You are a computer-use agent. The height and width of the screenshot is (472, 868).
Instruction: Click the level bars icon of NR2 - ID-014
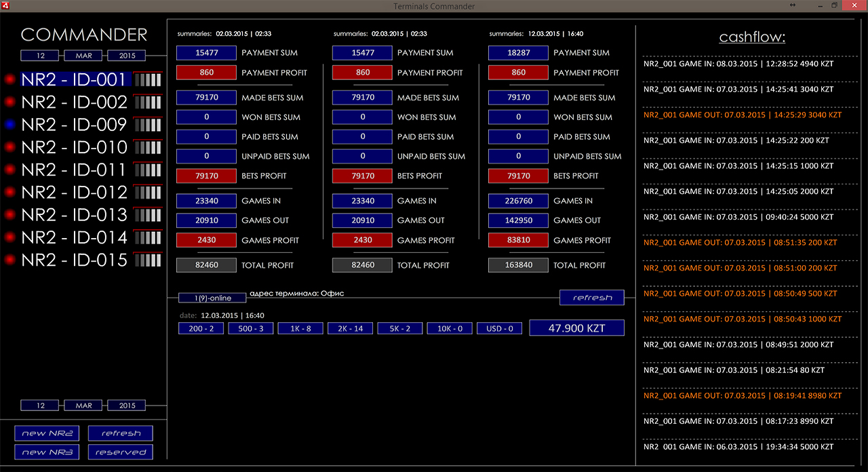click(148, 237)
